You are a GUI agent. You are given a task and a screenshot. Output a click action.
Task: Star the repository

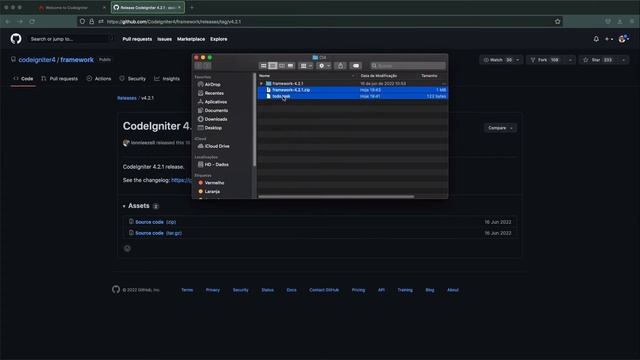[599, 60]
